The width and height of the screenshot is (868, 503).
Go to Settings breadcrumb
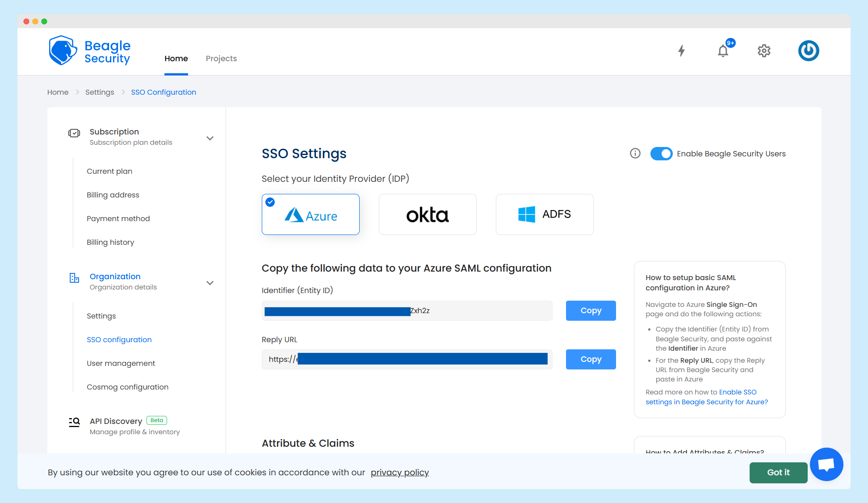[x=100, y=92]
